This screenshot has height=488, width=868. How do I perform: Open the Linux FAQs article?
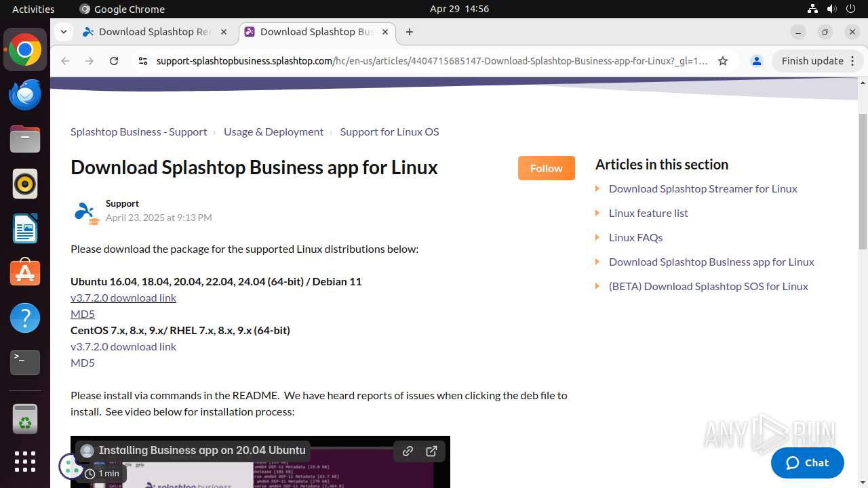tap(635, 237)
